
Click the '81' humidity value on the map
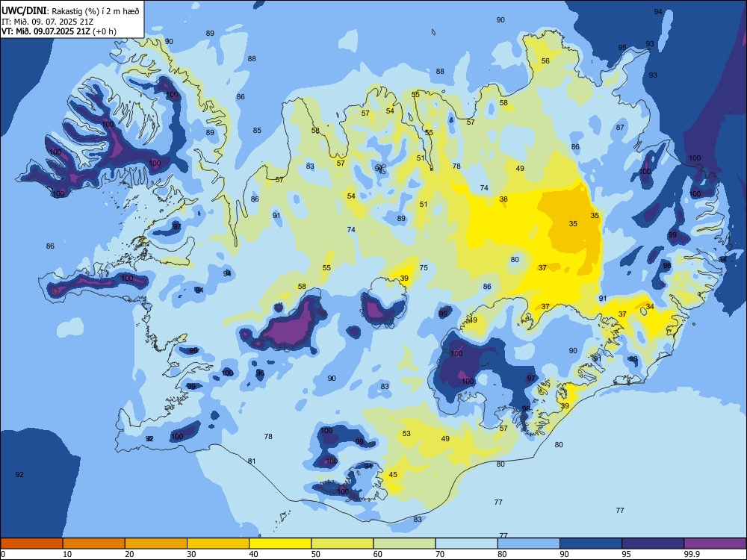(x=252, y=461)
